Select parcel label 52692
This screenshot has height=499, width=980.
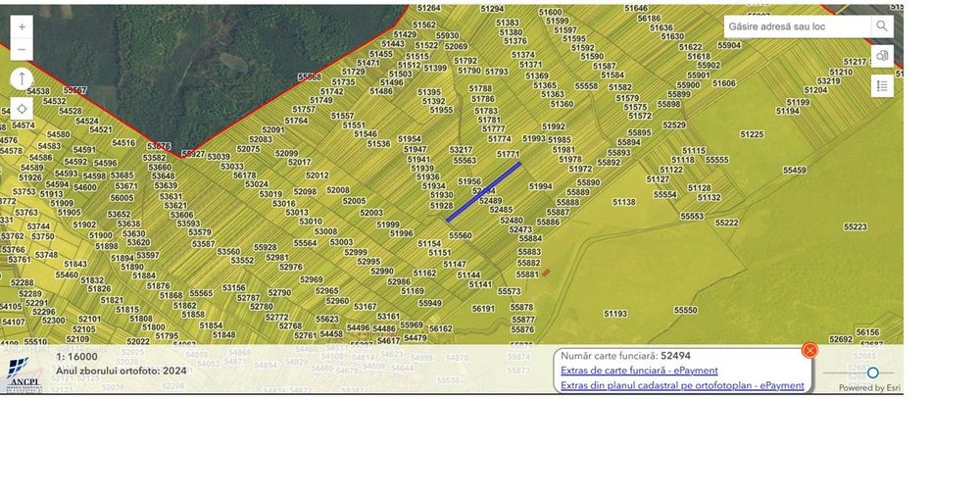click(841, 339)
